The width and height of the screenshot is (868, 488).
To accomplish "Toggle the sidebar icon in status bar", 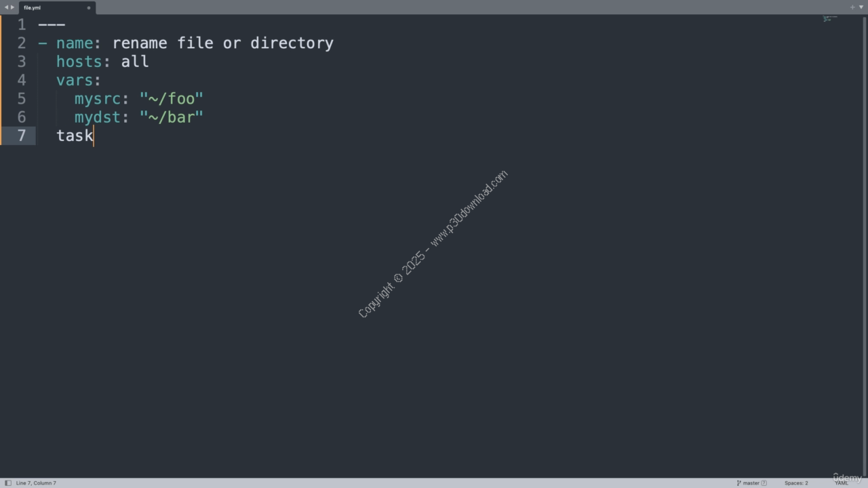I will pos(8,483).
